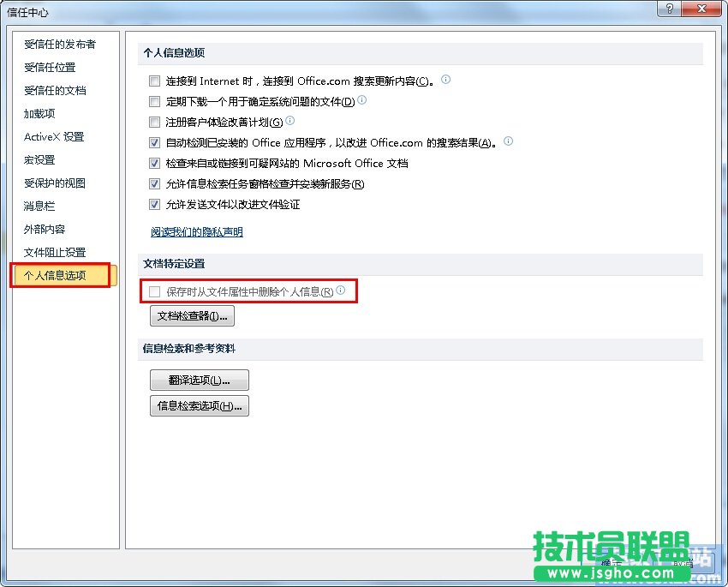Click info icon next to 定期下载 option

click(362, 100)
